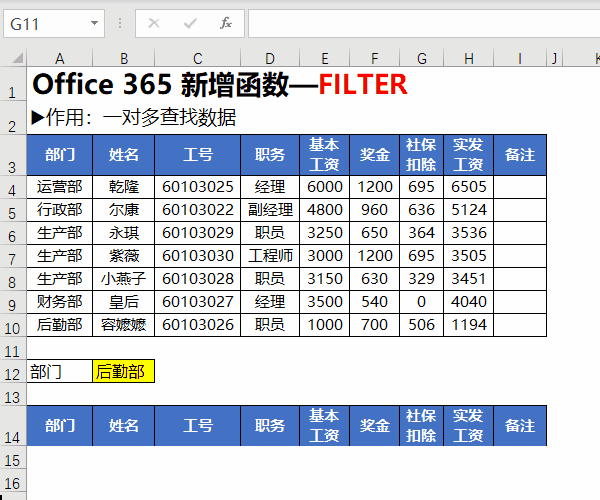Viewport: 600px width, 500px height.
Task: Click the deduction cell '364'
Action: coord(421,233)
